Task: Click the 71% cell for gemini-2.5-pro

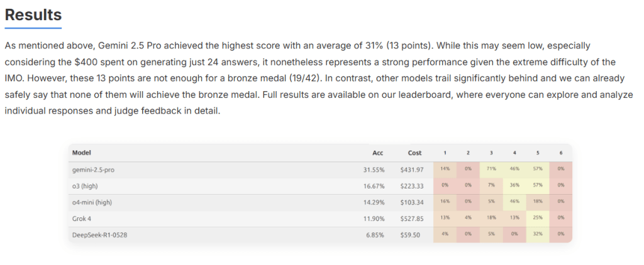Action: tap(491, 170)
